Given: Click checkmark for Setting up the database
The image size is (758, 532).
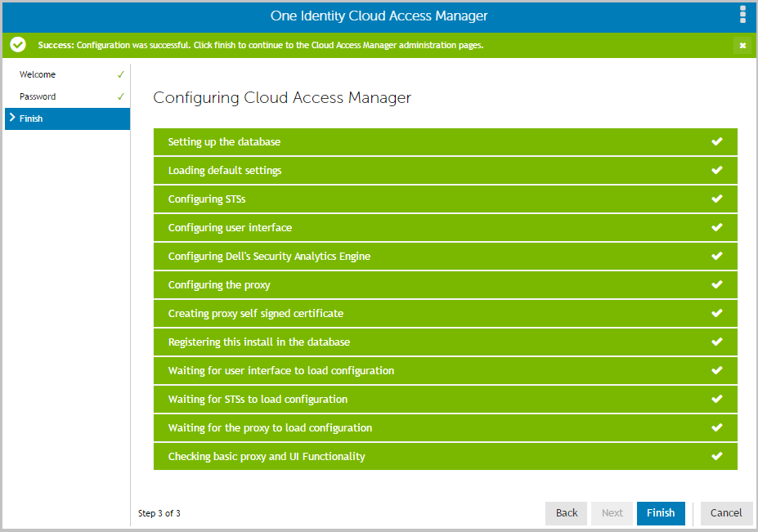Looking at the screenshot, I should coord(717,141).
